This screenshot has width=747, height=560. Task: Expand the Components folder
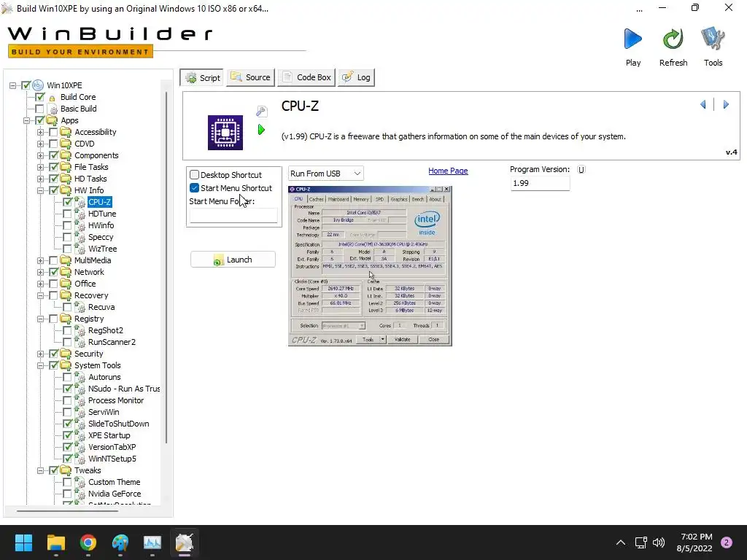tap(41, 155)
